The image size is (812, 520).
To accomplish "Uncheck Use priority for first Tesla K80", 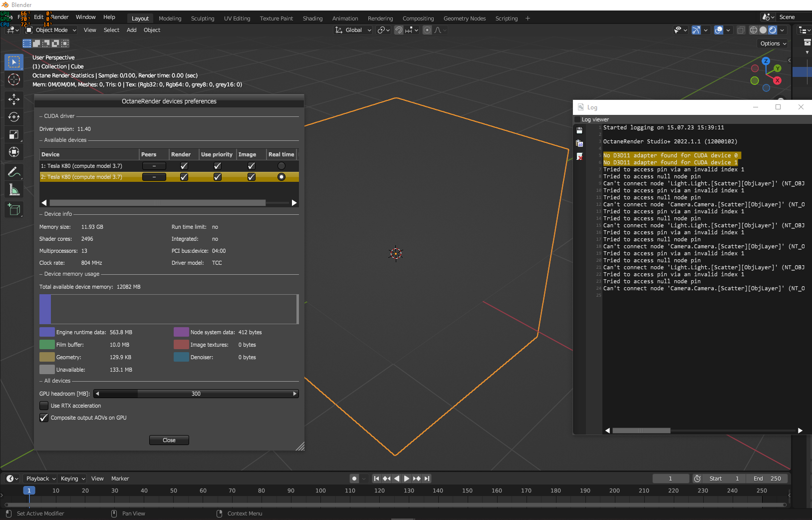I will coord(218,166).
